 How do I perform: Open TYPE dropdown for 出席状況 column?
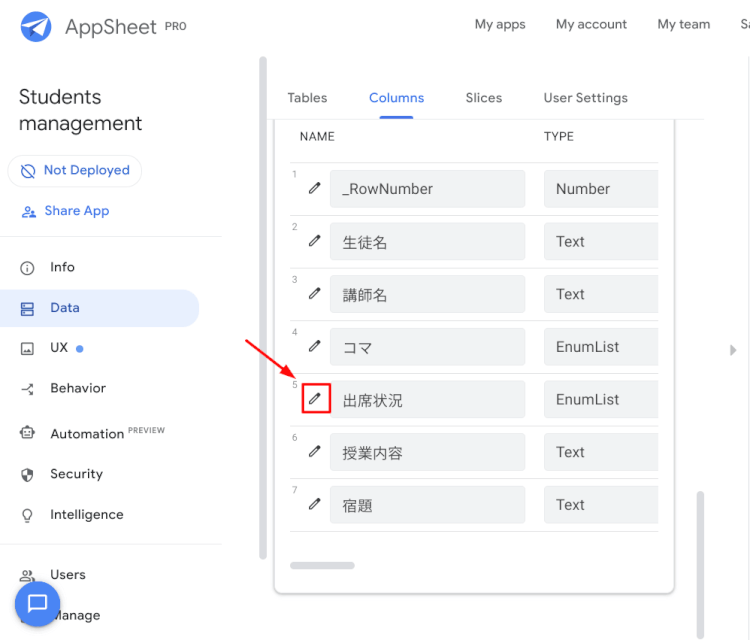(600, 399)
